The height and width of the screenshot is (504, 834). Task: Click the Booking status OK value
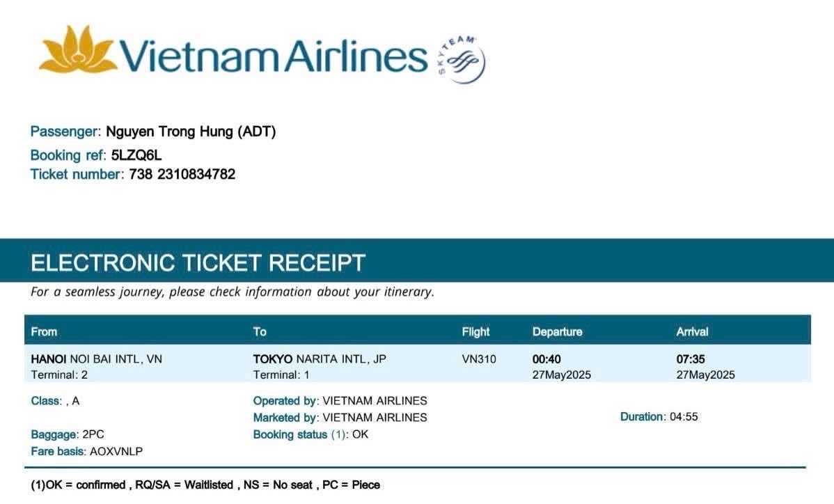361,434
